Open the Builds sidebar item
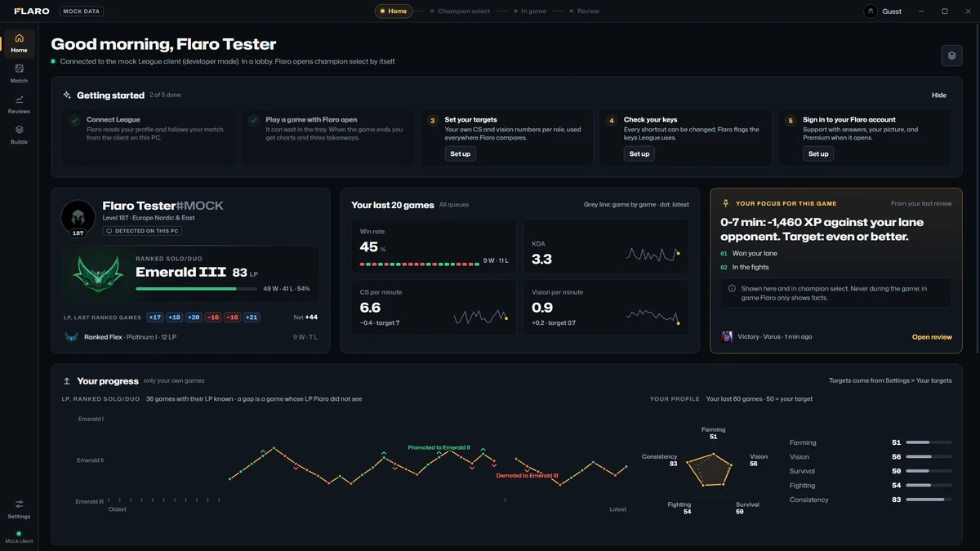The image size is (980, 551). click(19, 135)
